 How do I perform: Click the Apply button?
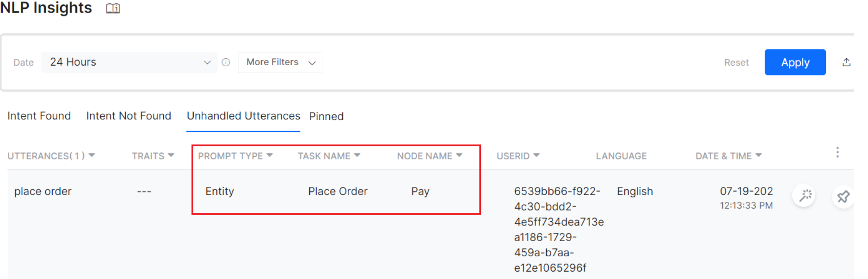(x=795, y=62)
